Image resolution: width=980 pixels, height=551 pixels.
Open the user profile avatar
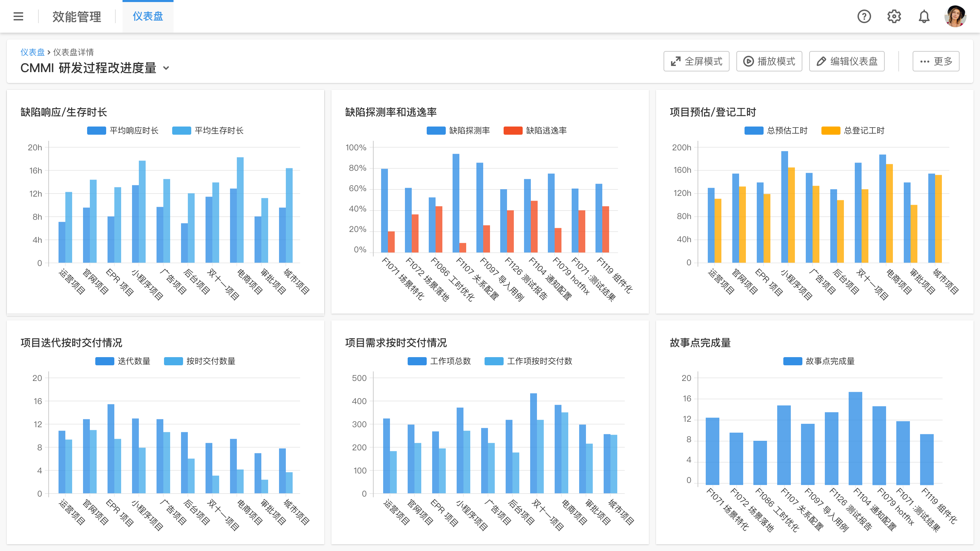pos(955,16)
